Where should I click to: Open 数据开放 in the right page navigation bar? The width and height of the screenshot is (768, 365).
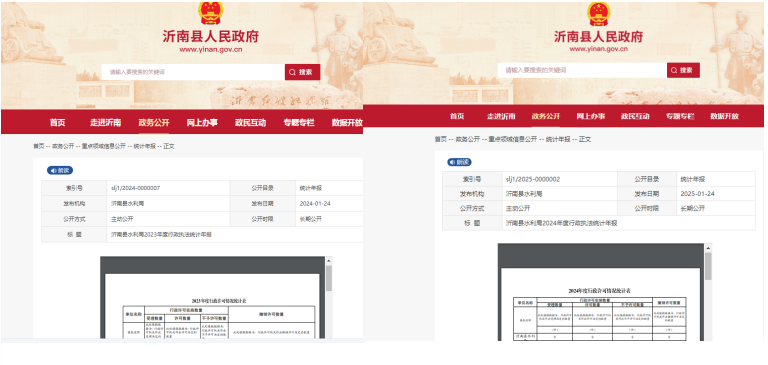[x=724, y=117]
